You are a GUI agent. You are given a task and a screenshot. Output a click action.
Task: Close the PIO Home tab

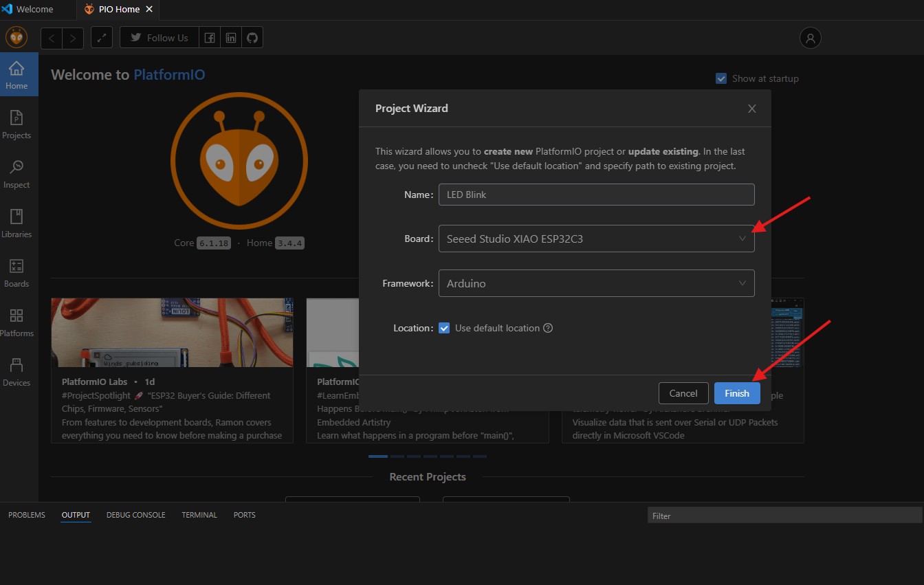tap(149, 10)
